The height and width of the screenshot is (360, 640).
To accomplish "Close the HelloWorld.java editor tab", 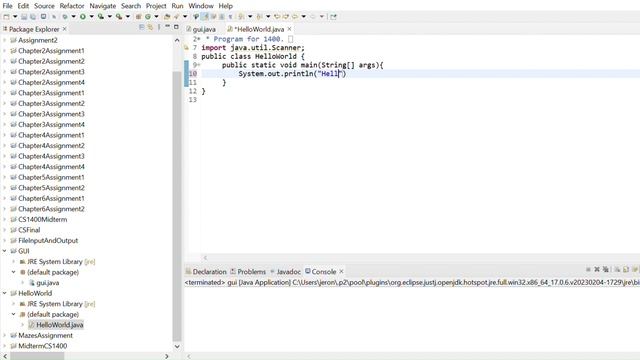I will 289,29.
